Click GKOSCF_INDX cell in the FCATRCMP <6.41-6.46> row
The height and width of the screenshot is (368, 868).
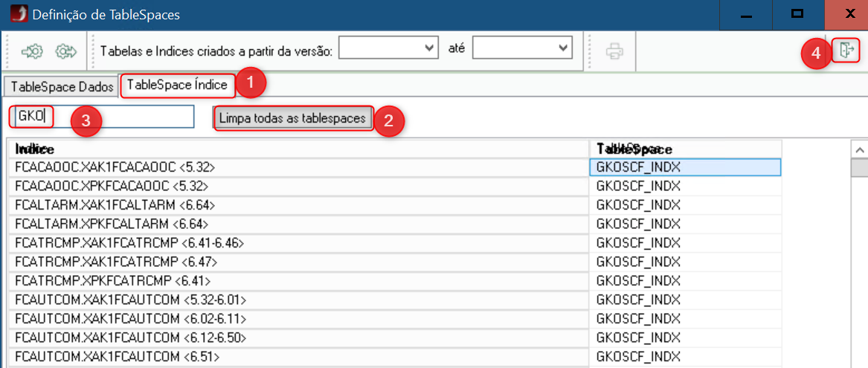(x=685, y=242)
